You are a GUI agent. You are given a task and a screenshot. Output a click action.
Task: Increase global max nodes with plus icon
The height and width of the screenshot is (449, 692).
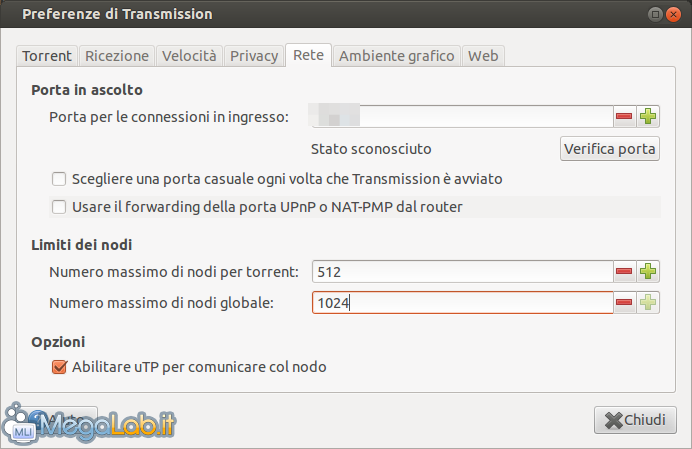point(648,302)
